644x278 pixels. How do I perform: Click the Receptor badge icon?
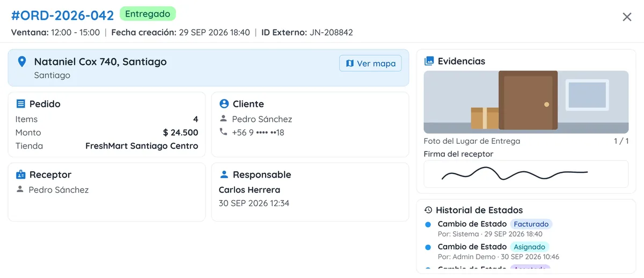point(21,175)
